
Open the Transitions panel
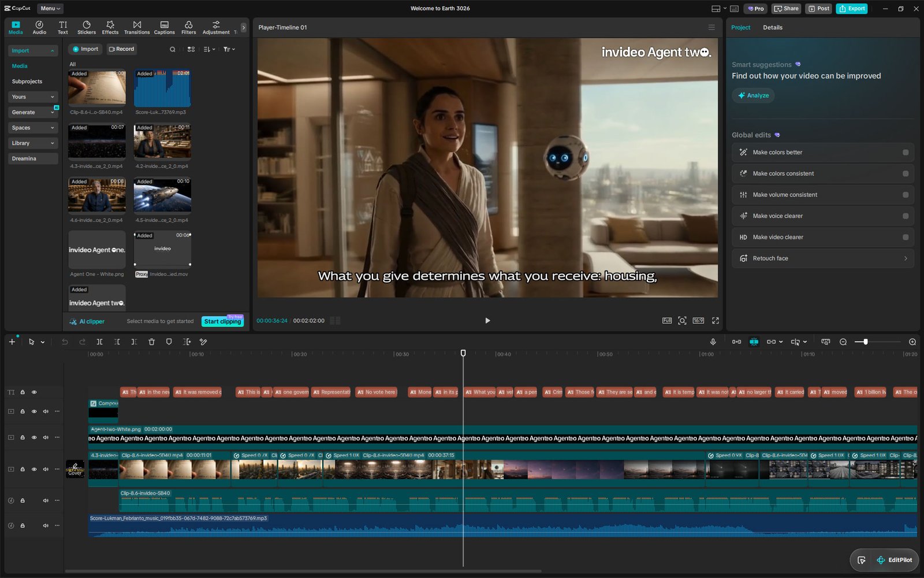click(x=137, y=27)
